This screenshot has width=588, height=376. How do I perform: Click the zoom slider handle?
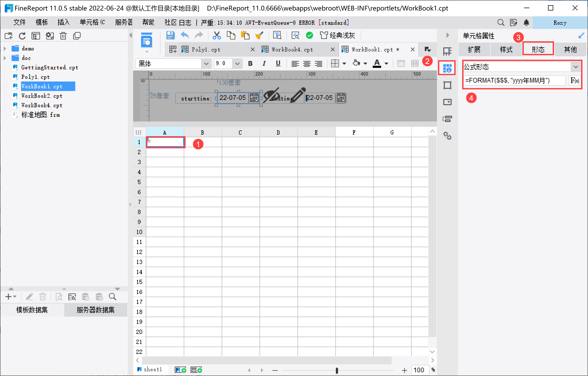tap(337, 370)
